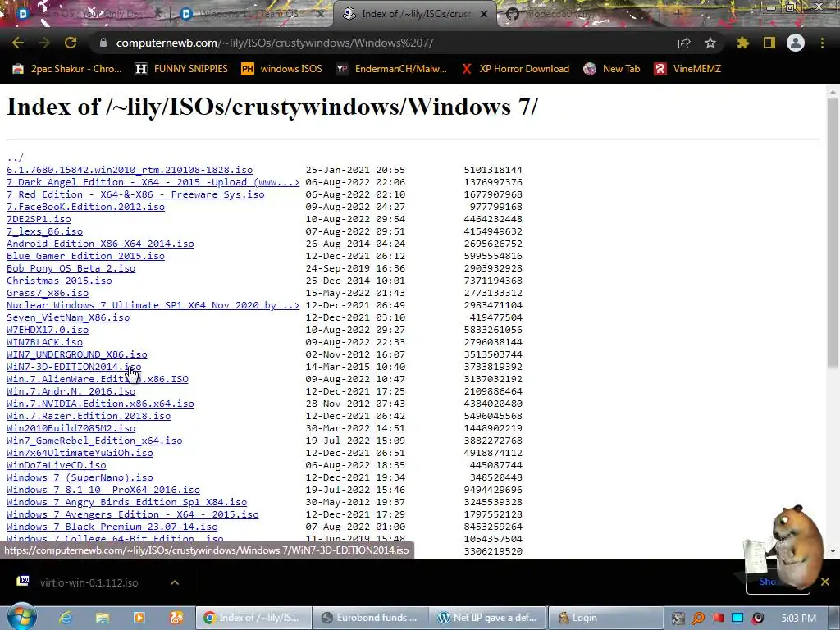The height and width of the screenshot is (630, 840).
Task: Click Seven_VietNam_X86.iso link
Action: point(68,317)
